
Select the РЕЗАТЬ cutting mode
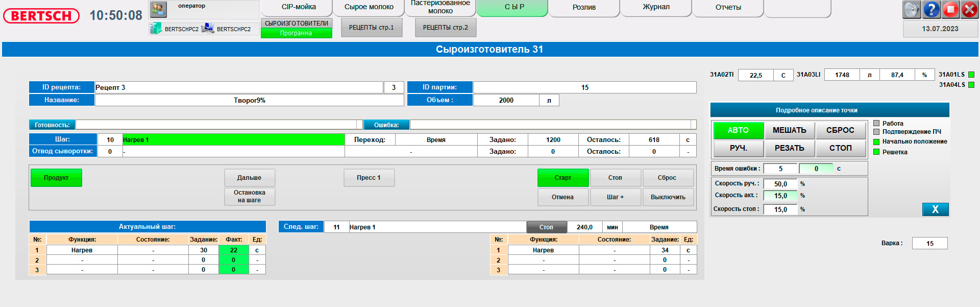(x=790, y=148)
